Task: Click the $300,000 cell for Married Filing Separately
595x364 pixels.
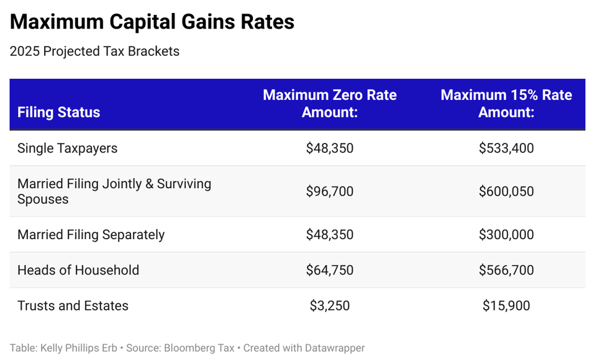Action: pos(506,235)
